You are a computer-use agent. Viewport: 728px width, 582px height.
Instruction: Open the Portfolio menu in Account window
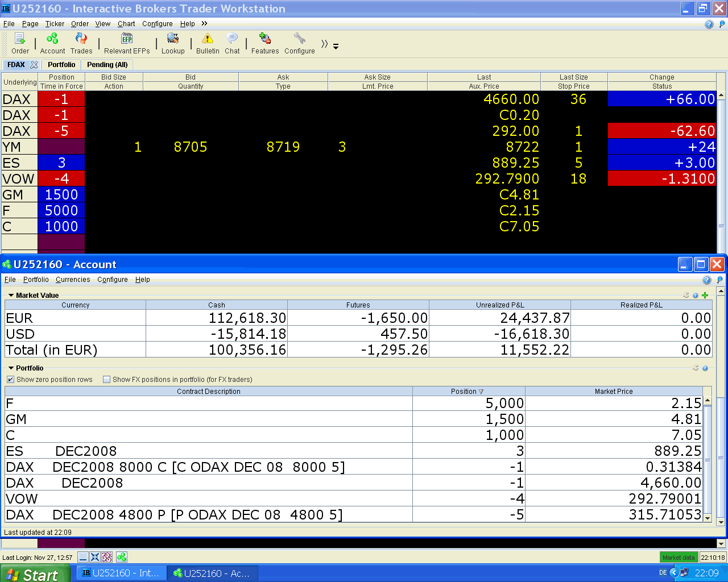click(36, 280)
